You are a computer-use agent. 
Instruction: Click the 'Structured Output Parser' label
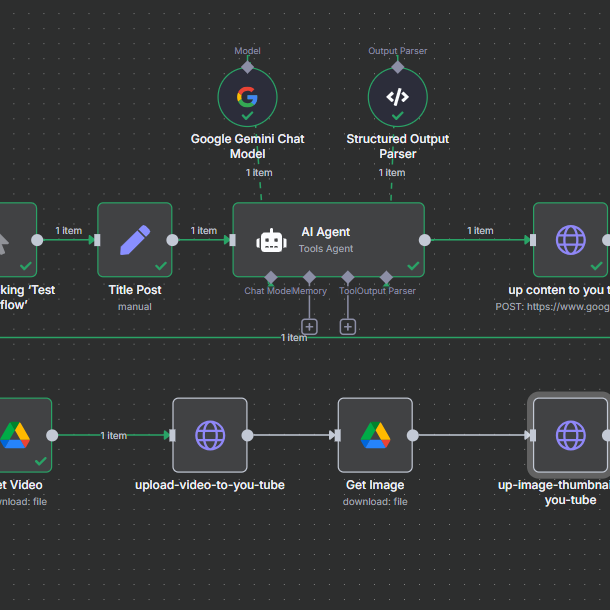click(x=398, y=146)
